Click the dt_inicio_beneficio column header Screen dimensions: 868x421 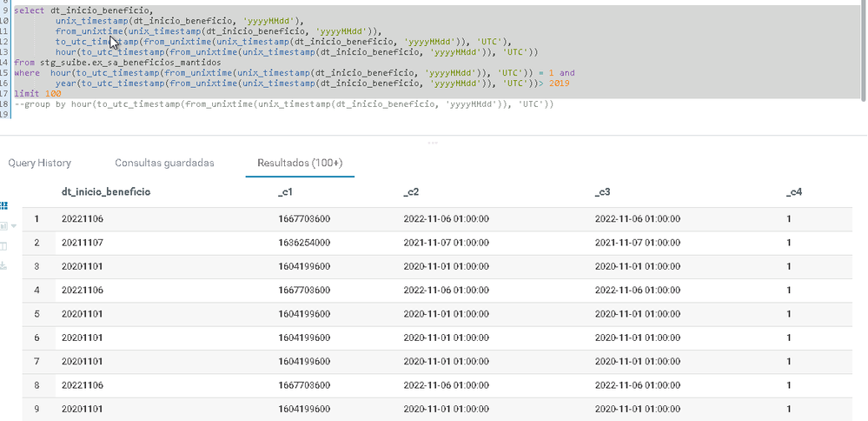[x=106, y=191]
